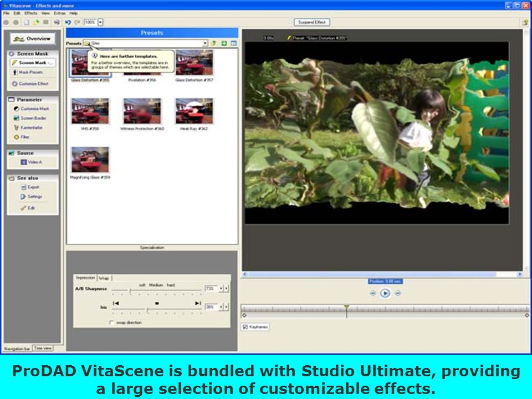
Task: Click the Overview button
Action: pyautogui.click(x=32, y=39)
